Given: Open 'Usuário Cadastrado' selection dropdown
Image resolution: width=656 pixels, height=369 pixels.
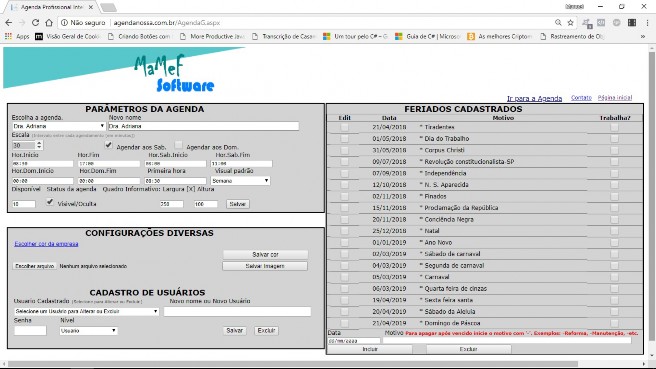Looking at the screenshot, I should [86, 311].
